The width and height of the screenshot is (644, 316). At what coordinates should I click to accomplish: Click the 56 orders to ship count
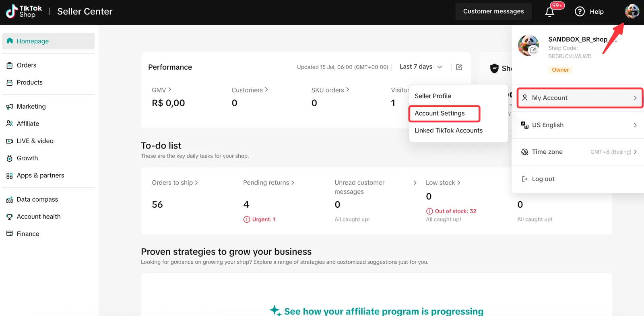click(157, 204)
